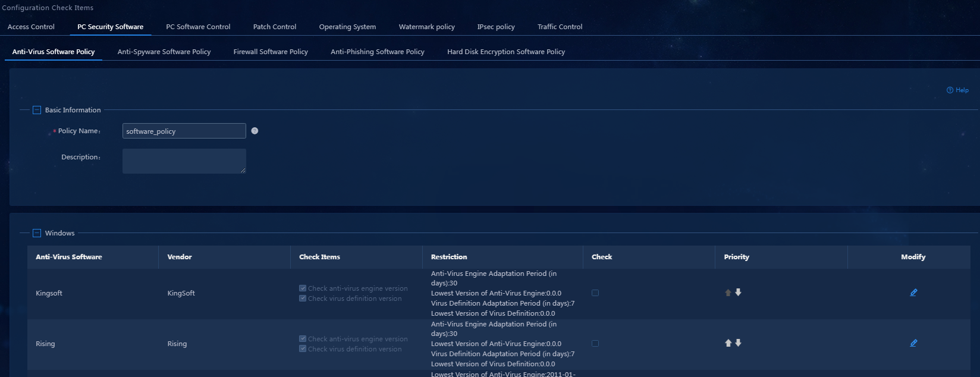
Task: Click the edit pencil for Rising
Action: pyautogui.click(x=913, y=343)
